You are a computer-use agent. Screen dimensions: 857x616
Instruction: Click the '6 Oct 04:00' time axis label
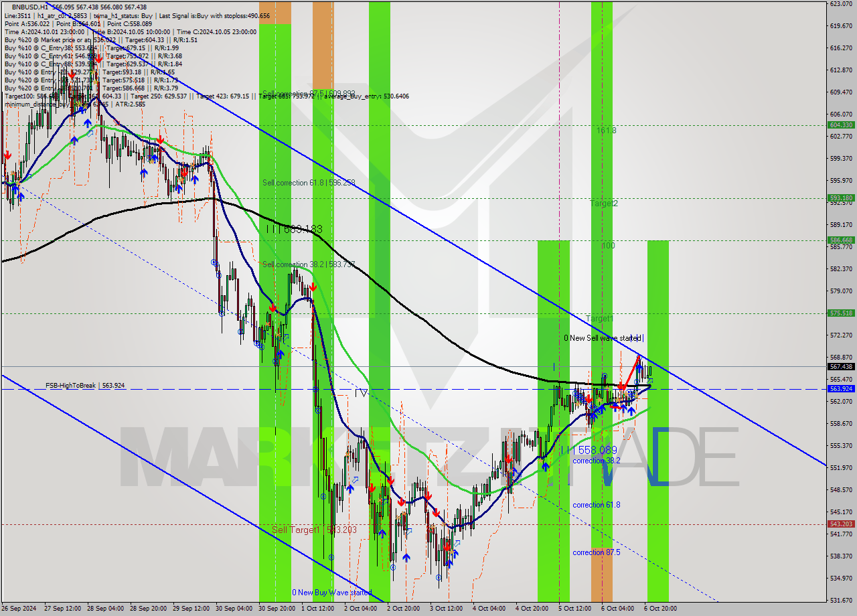(x=618, y=609)
